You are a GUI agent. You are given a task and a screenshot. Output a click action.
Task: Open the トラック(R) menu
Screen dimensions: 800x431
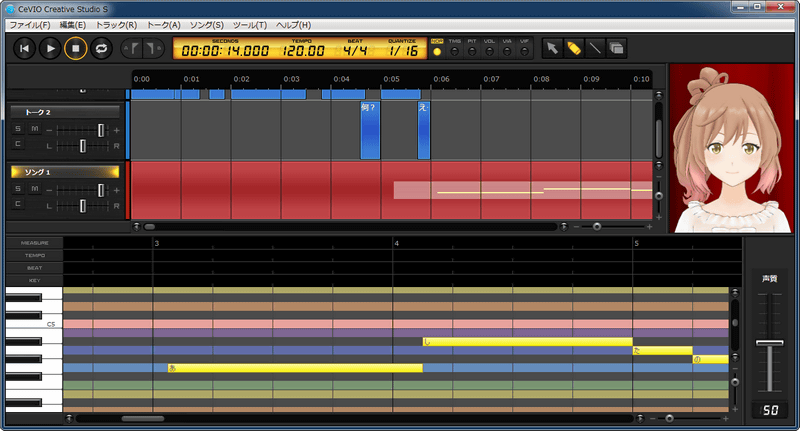point(116,25)
